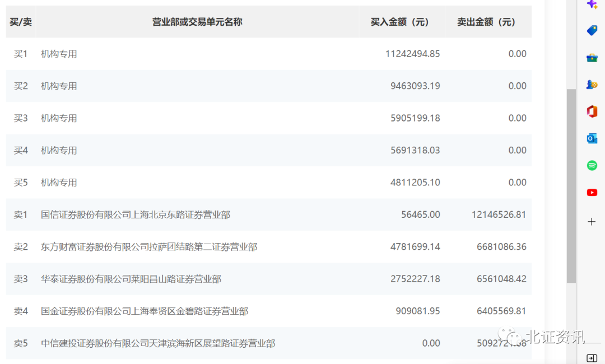Click 机构专用 in the 买4 row
The width and height of the screenshot is (605, 364).
59,151
